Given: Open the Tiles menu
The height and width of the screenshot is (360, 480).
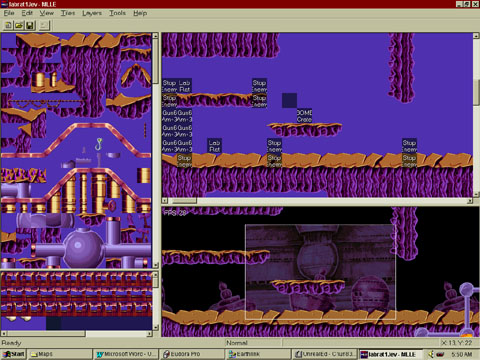Looking at the screenshot, I should pos(68,13).
